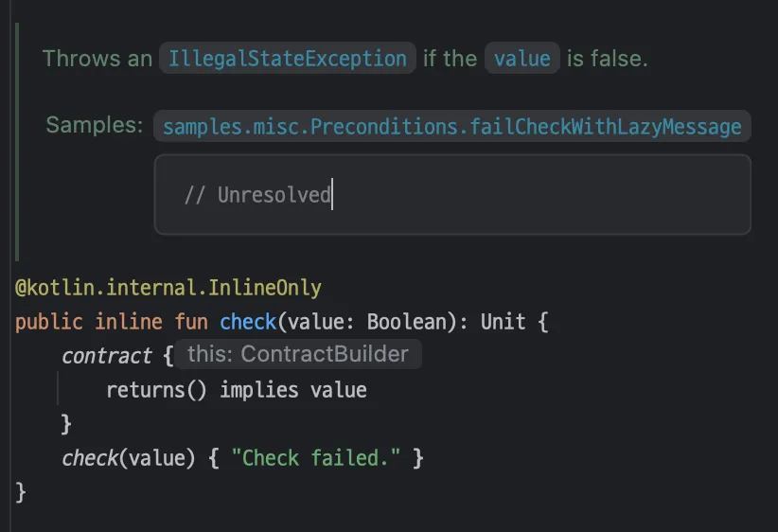Screen dimensions: 778x532
Task: Click the 'contract' call
Action: pos(107,356)
